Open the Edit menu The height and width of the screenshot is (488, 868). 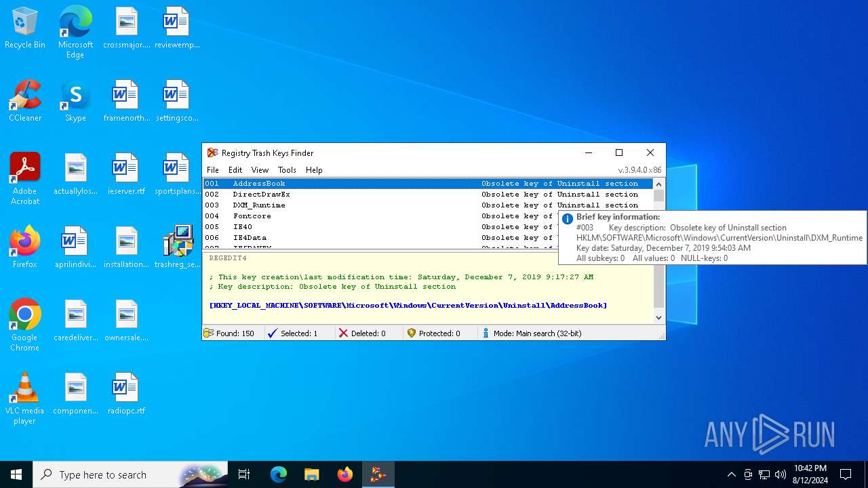point(235,170)
